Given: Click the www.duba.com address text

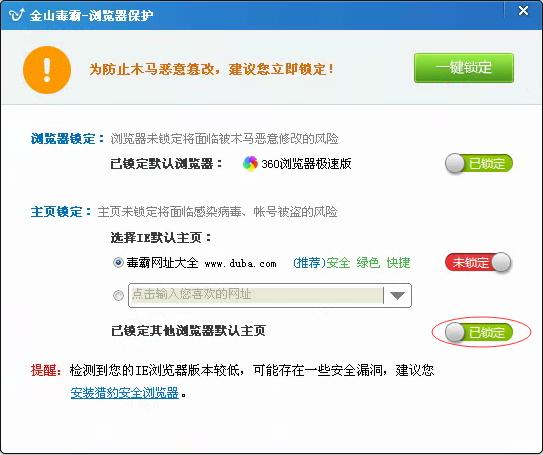Looking at the screenshot, I should (x=241, y=264).
